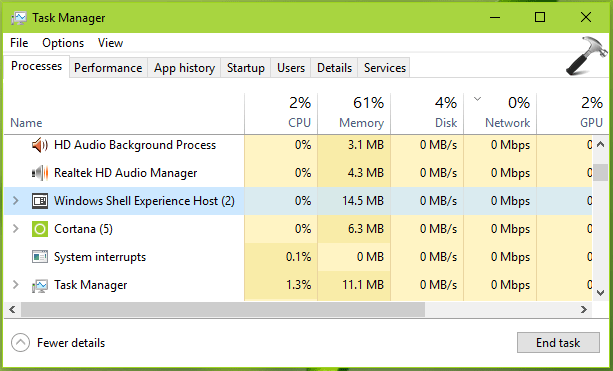Sort processes by GPU column
The image size is (613, 371).
pos(573,113)
